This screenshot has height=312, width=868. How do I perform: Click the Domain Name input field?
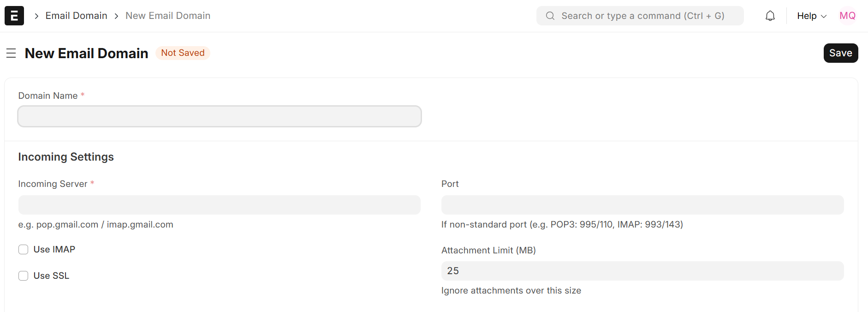219,116
